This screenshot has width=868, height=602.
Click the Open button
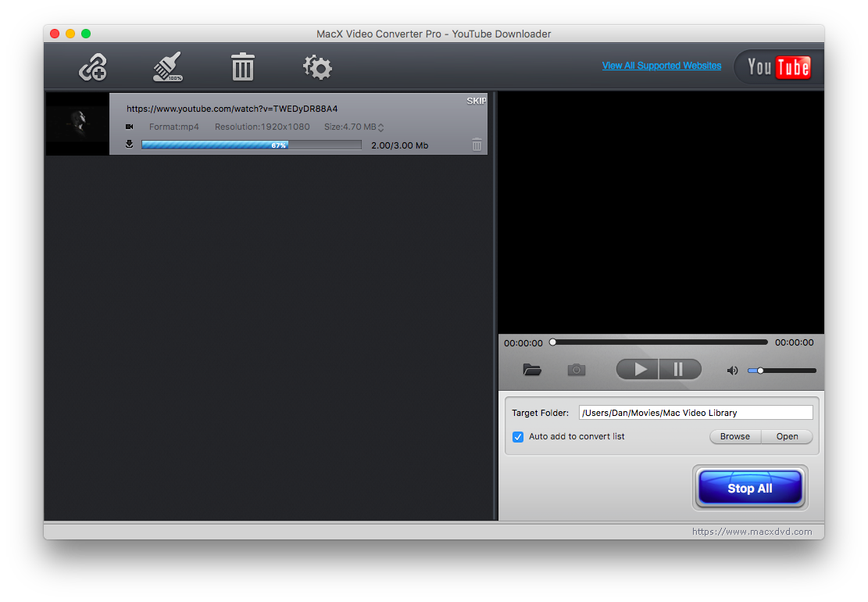(x=788, y=436)
